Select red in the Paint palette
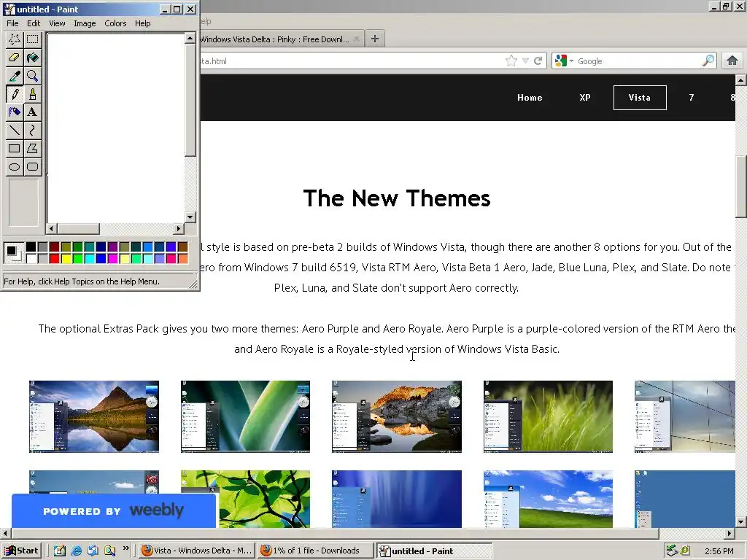Image resolution: width=747 pixels, height=560 pixels. (54, 259)
